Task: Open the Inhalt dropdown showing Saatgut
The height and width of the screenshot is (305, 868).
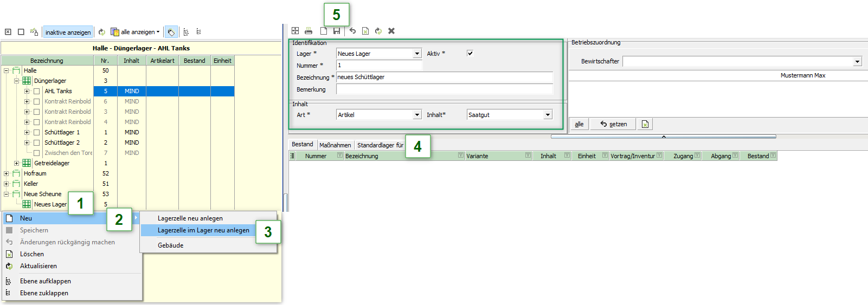Action: 548,115
